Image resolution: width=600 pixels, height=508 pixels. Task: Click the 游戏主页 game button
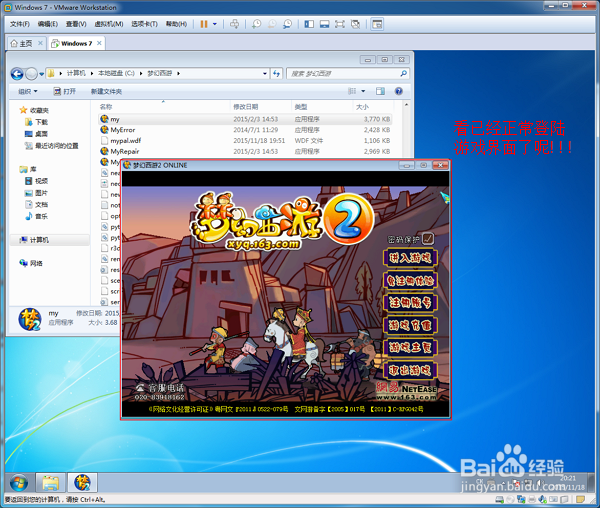click(410, 348)
